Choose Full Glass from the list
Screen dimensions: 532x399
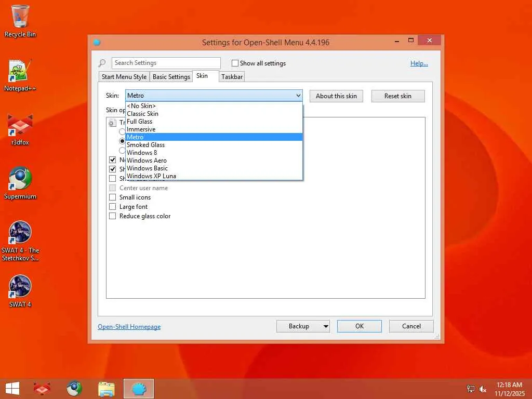point(214,122)
